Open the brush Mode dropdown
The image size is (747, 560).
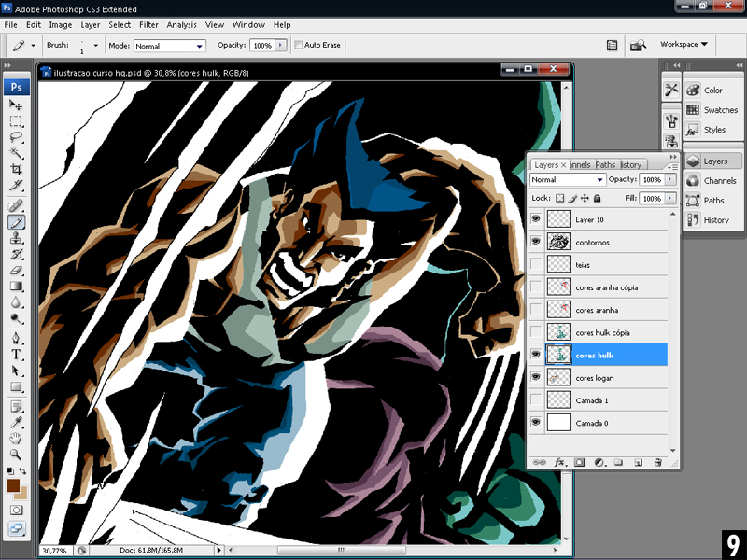tap(169, 45)
